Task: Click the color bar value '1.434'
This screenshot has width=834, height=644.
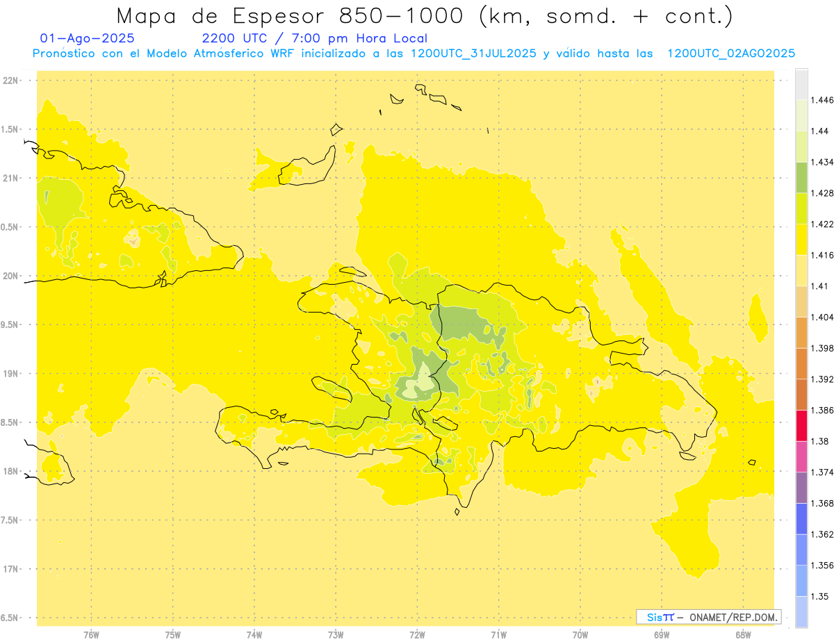Action: point(823,162)
